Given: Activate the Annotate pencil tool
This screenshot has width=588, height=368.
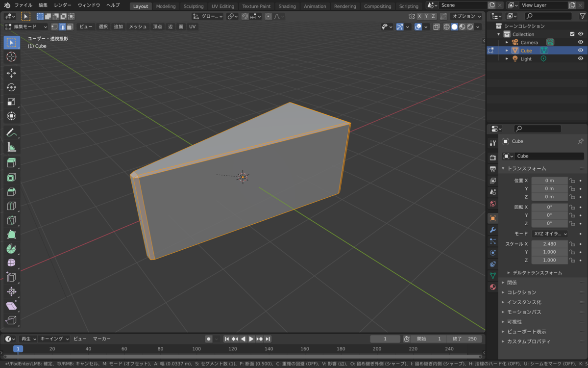Looking at the screenshot, I should click(12, 132).
